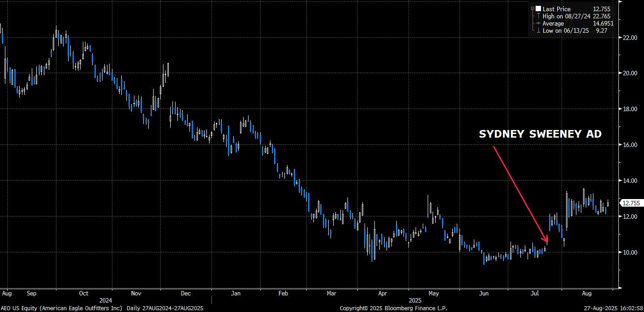Click the 12.00 price axis label
Viewport: 644px width, 312px height.
coord(630,217)
